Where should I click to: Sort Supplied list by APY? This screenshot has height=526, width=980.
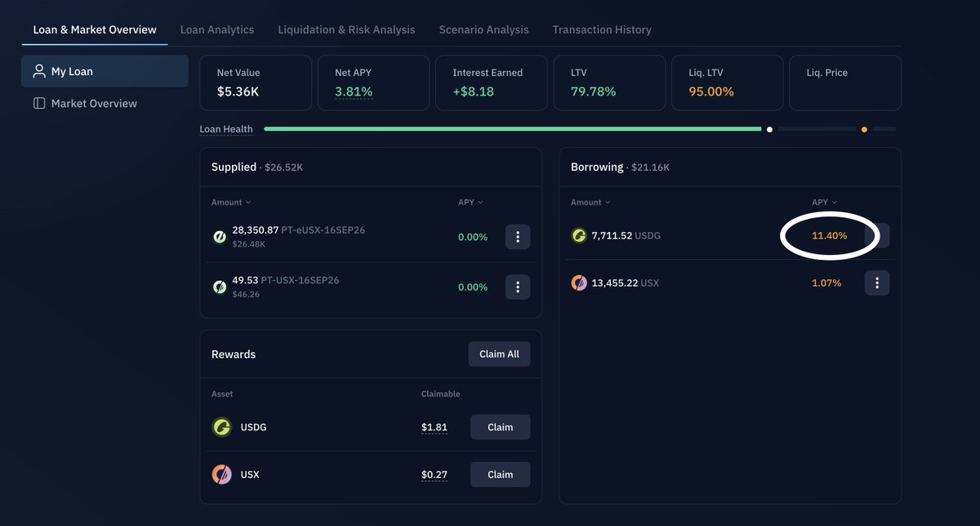pyautogui.click(x=470, y=203)
